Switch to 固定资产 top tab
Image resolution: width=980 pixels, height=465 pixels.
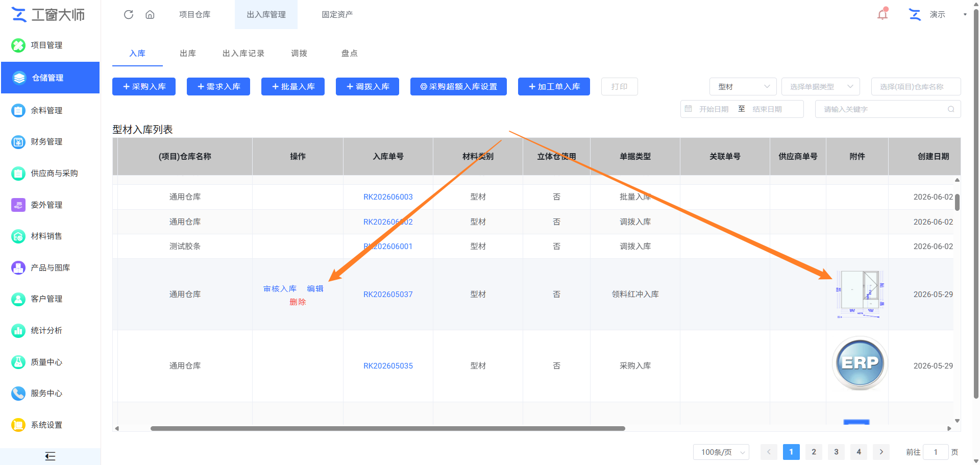pyautogui.click(x=337, y=14)
